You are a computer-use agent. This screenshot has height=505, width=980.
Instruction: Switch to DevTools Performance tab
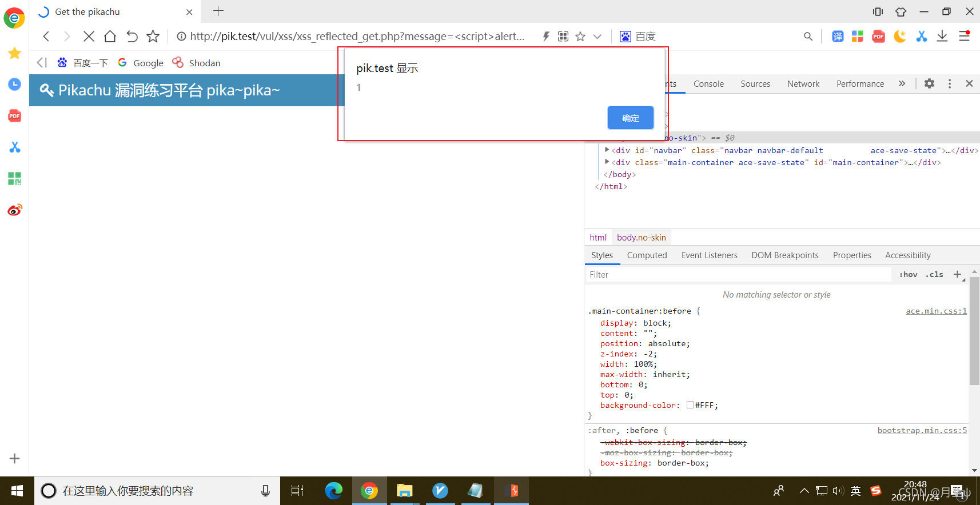pyautogui.click(x=860, y=84)
